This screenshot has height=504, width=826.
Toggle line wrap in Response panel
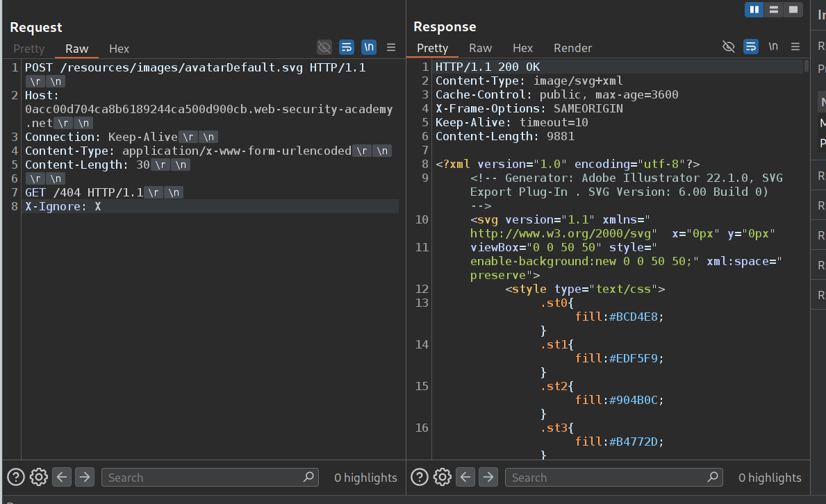(751, 47)
